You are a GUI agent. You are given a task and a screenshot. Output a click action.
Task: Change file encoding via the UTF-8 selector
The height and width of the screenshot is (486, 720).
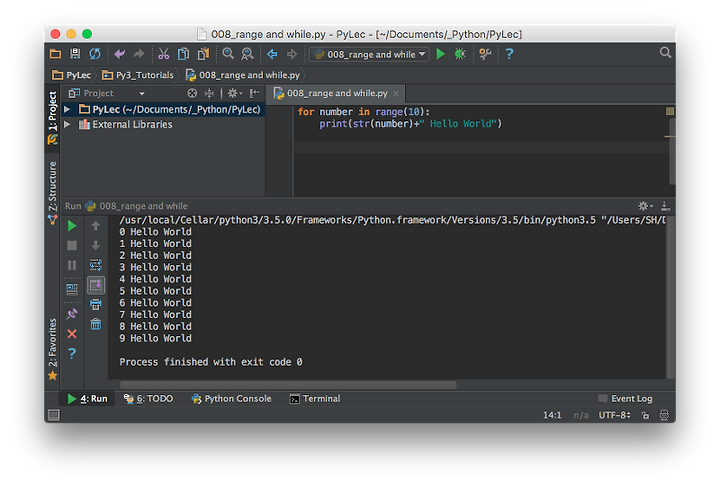(x=614, y=415)
